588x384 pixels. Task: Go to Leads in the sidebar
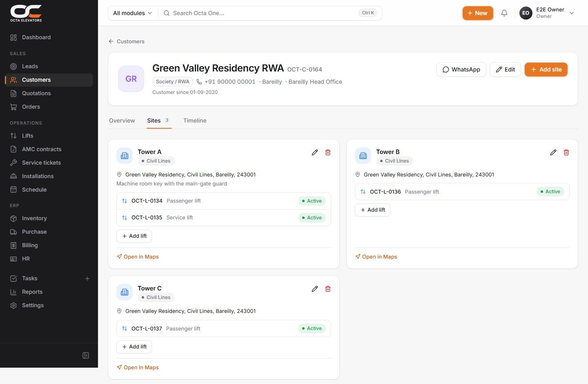point(49,67)
